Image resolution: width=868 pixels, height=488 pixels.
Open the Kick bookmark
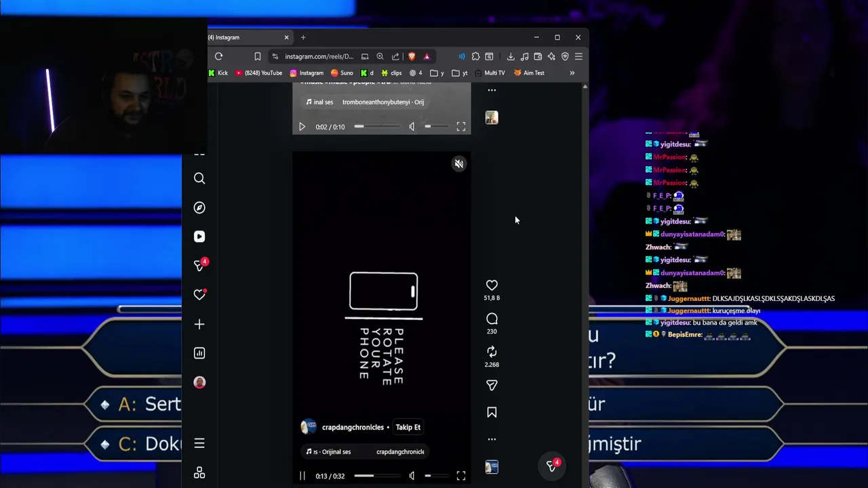pos(218,73)
